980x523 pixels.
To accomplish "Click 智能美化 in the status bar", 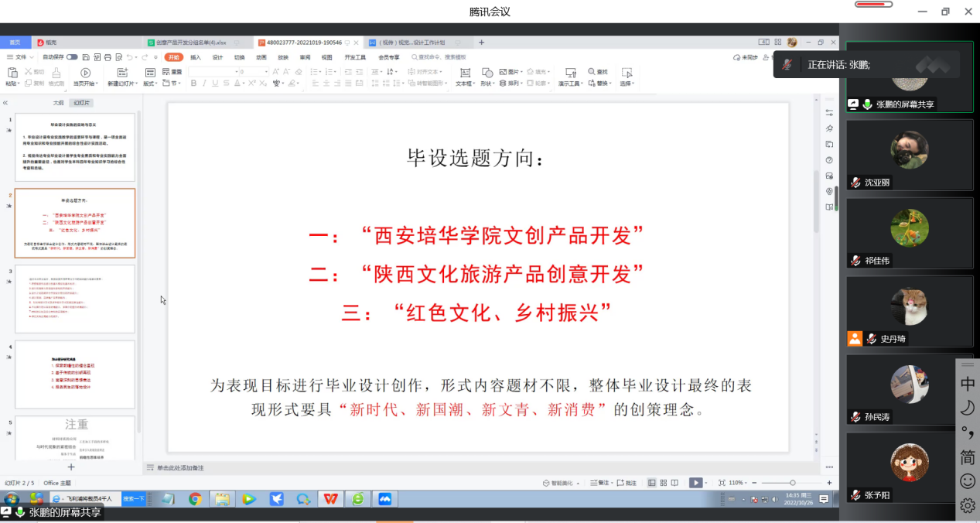I will pos(562,483).
